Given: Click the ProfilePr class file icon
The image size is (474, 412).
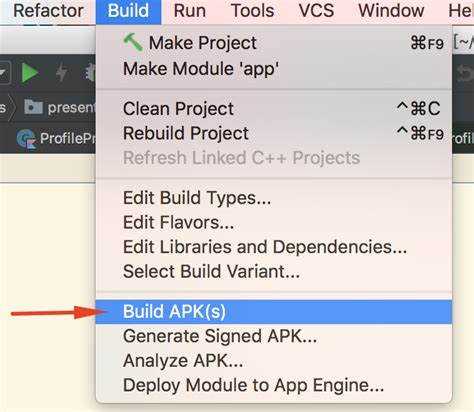Looking at the screenshot, I should [26, 139].
